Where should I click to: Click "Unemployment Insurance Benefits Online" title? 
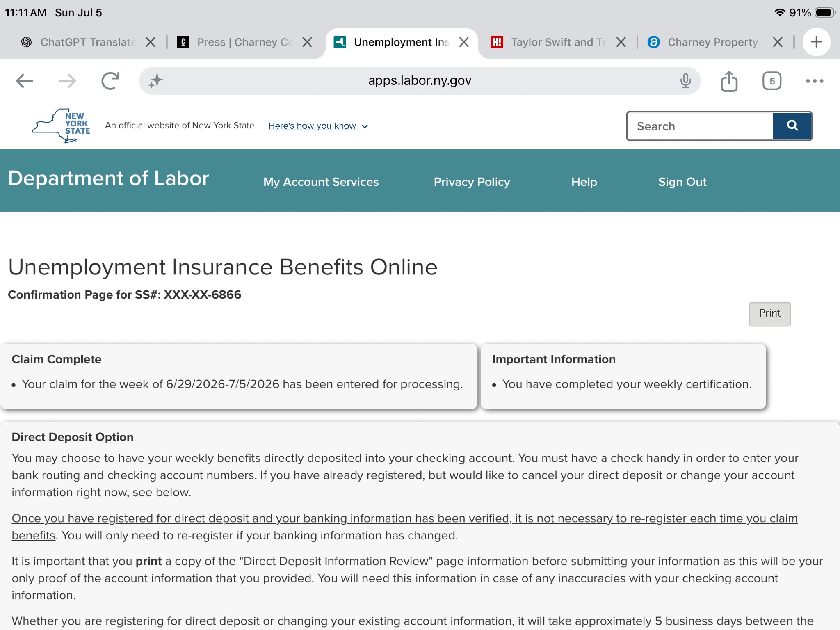[x=223, y=267]
